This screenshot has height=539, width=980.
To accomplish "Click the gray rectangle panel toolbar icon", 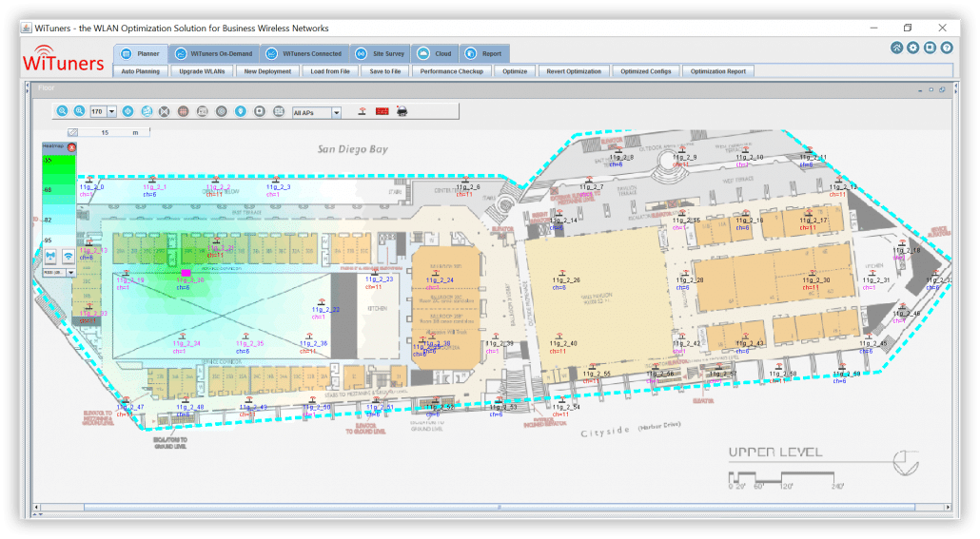I will (203, 111).
